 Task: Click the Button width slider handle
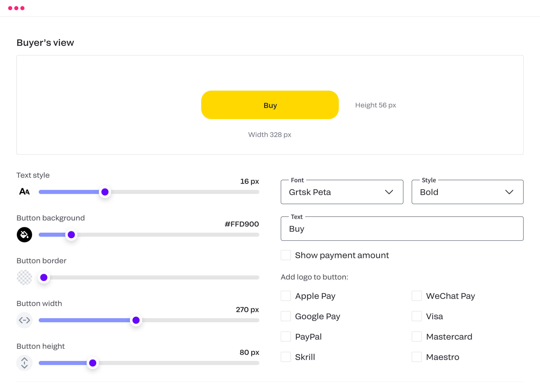tap(136, 320)
